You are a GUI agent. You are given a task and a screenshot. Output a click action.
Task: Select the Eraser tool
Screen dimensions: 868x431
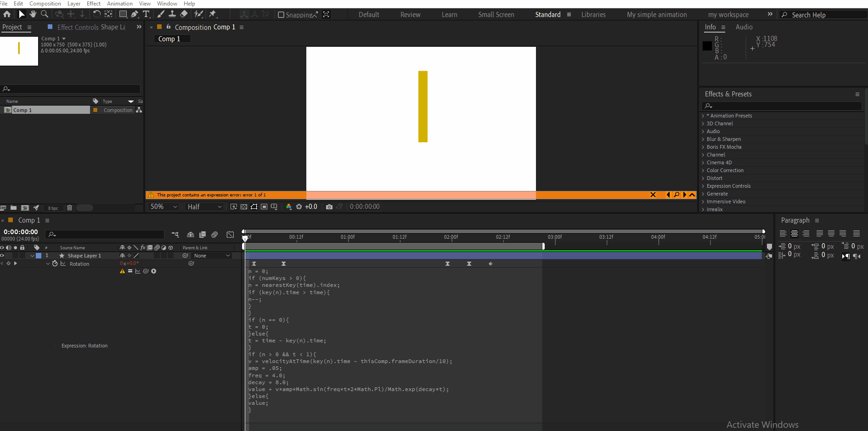coord(184,14)
